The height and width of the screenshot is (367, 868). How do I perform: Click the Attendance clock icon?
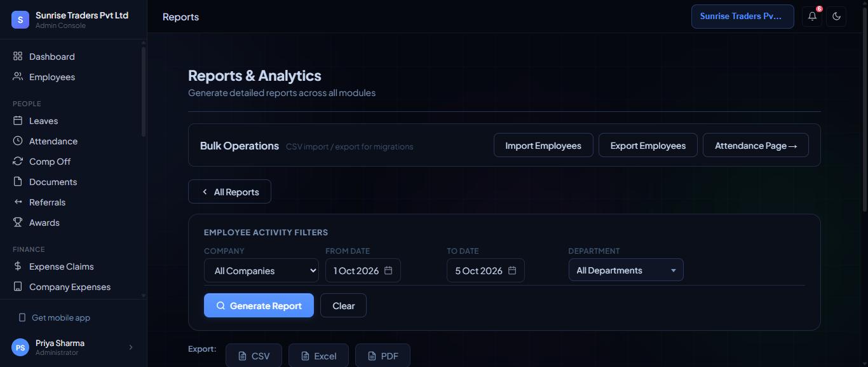coord(18,141)
